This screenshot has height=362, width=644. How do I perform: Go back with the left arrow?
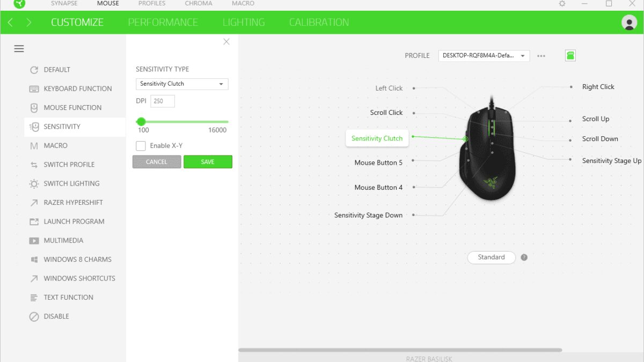(x=10, y=23)
